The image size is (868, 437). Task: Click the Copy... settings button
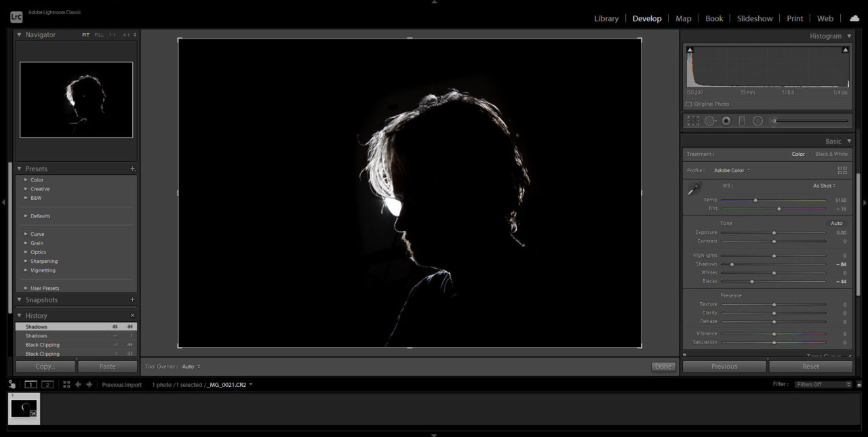(x=45, y=367)
